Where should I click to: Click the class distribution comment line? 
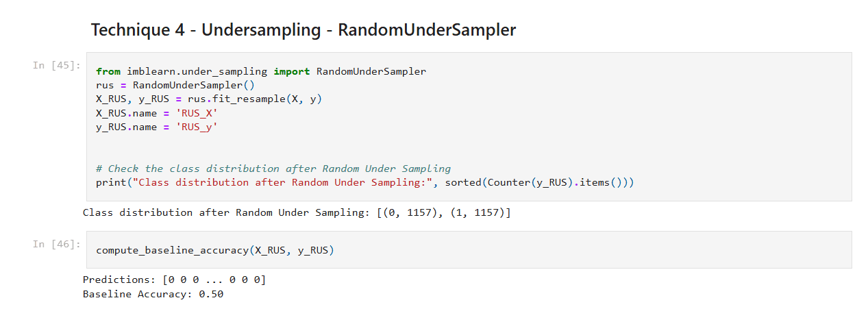[x=273, y=169]
